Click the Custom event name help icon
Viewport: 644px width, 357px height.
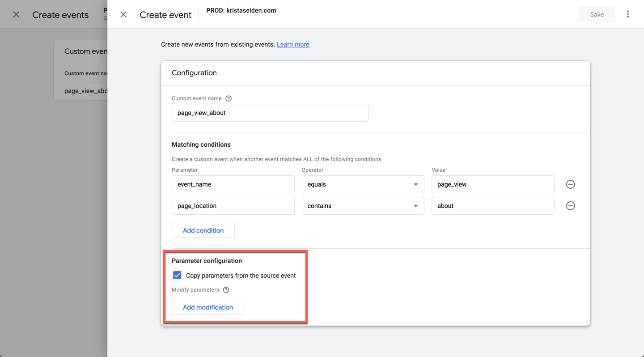229,98
